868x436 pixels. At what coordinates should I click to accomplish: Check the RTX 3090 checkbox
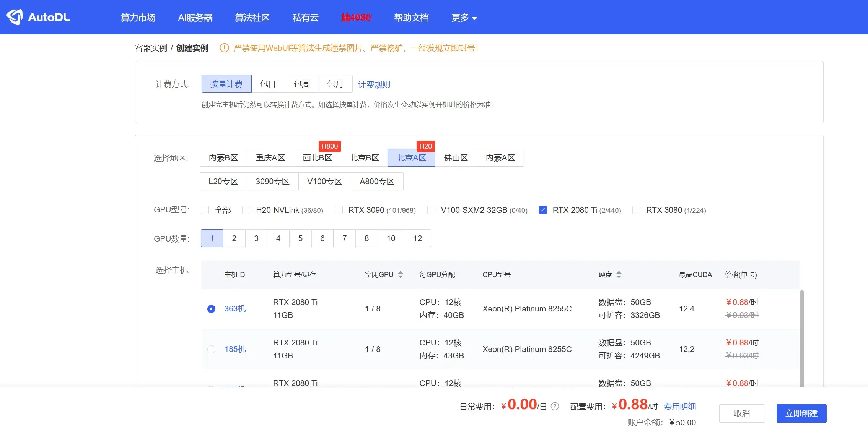click(339, 210)
